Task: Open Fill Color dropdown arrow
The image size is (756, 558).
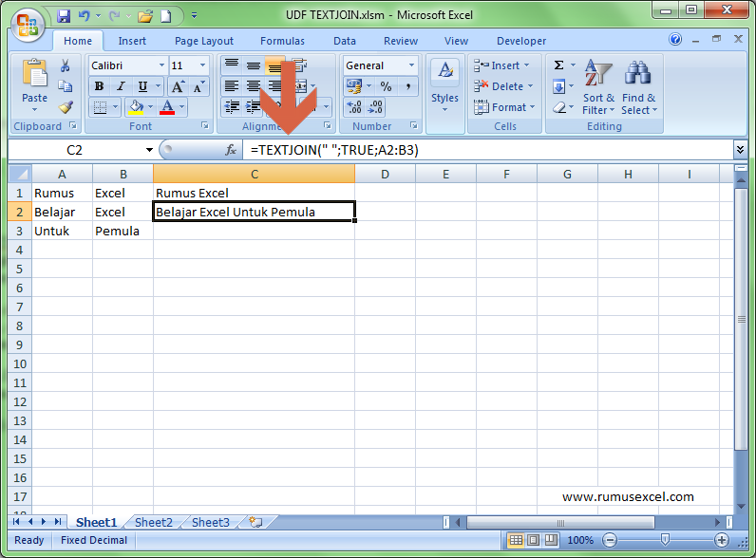Action: tap(151, 106)
